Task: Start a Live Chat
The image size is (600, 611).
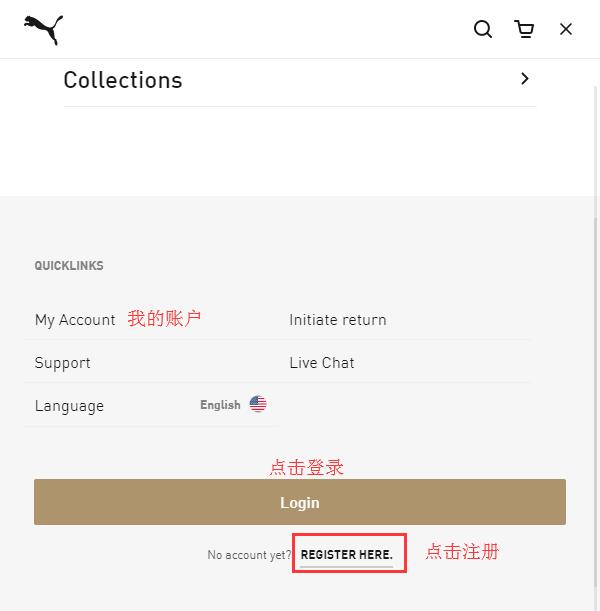Action: tap(322, 363)
